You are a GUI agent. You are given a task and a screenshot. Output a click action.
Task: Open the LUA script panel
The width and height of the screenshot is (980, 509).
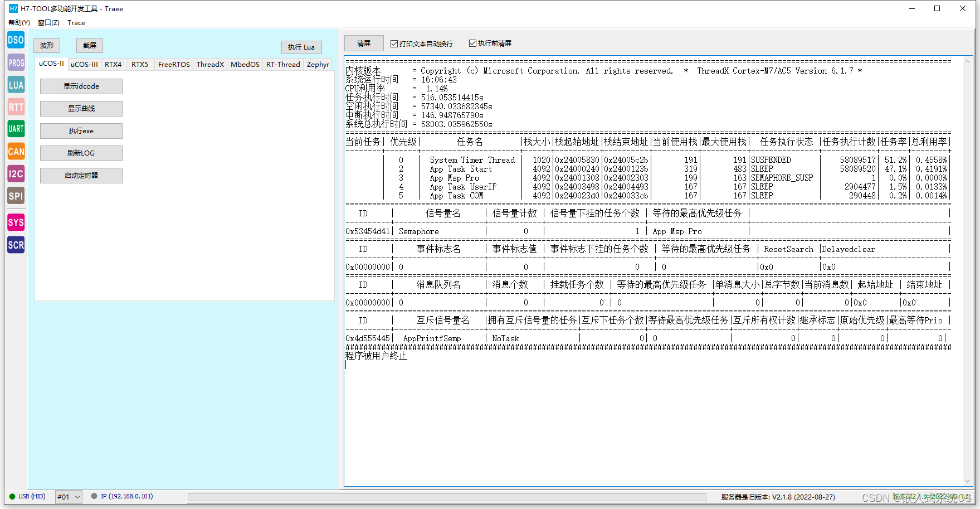[16, 85]
